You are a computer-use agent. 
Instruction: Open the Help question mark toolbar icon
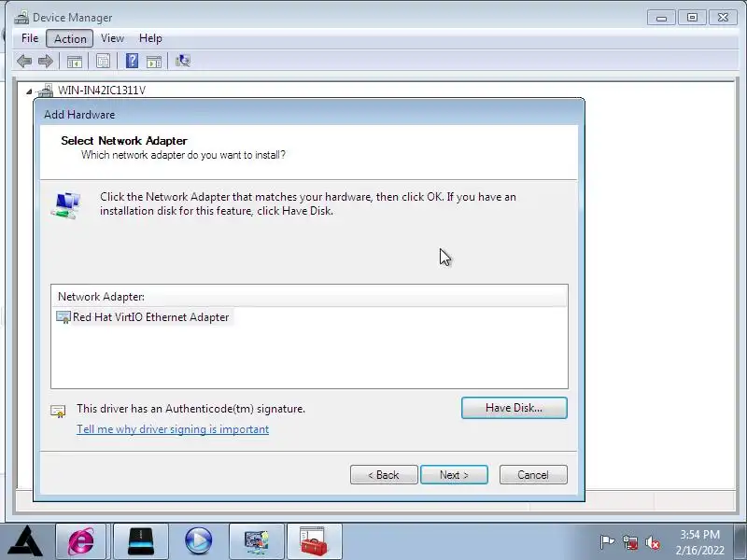click(x=132, y=61)
